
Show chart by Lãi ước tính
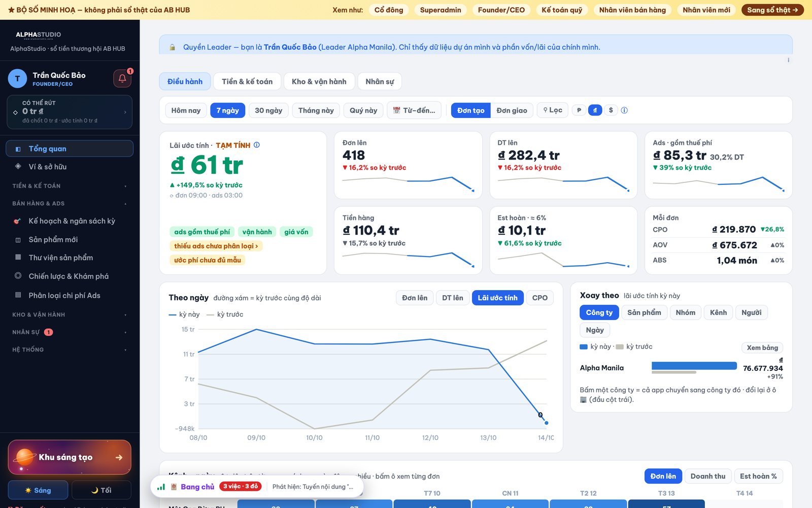[497, 298]
